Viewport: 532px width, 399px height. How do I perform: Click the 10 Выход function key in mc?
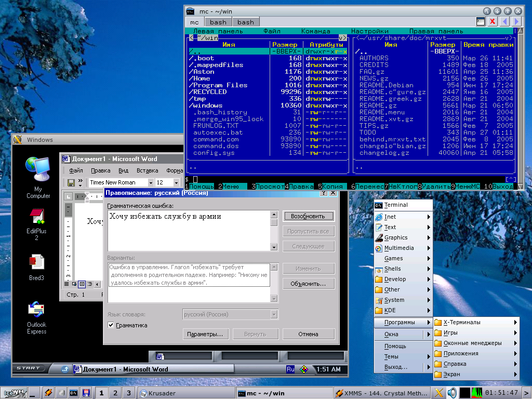pyautogui.click(x=498, y=187)
